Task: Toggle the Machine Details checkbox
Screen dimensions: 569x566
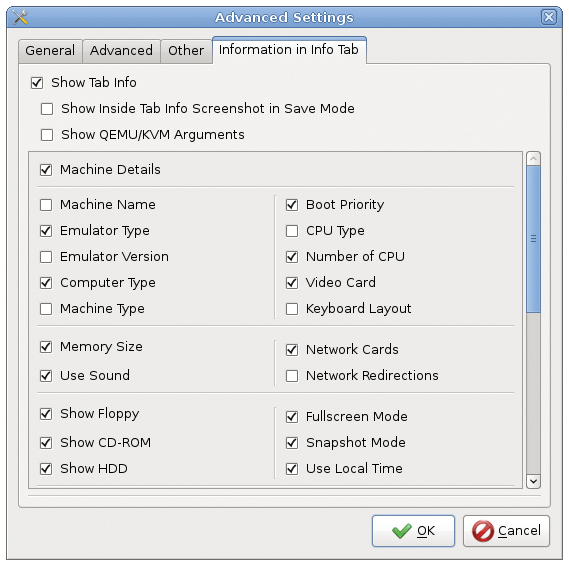Action: (x=46, y=169)
